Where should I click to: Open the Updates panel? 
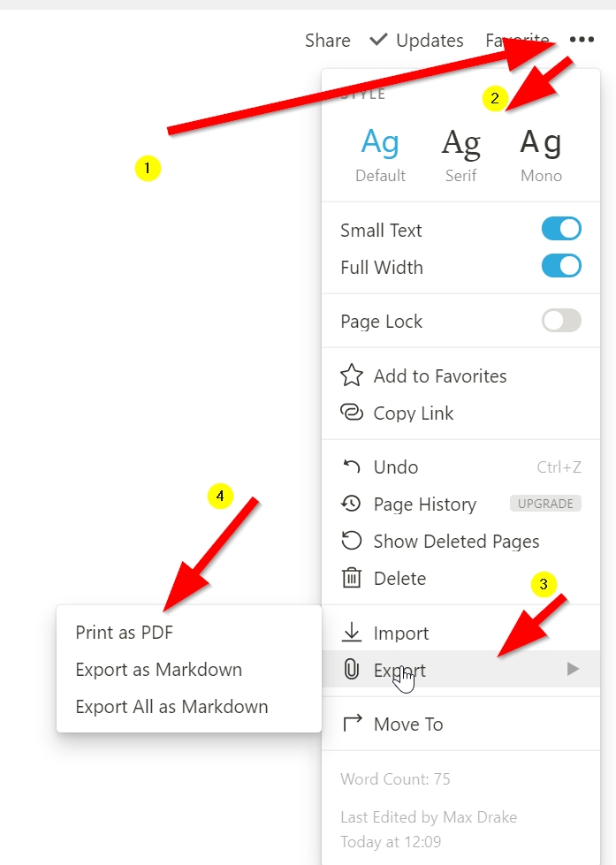pyautogui.click(x=417, y=41)
